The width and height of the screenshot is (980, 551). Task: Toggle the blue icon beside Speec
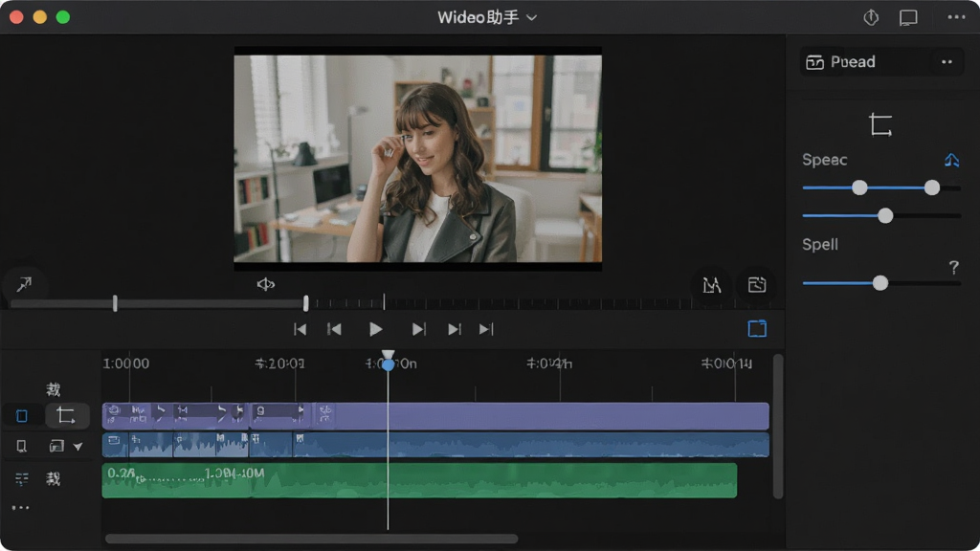point(951,161)
